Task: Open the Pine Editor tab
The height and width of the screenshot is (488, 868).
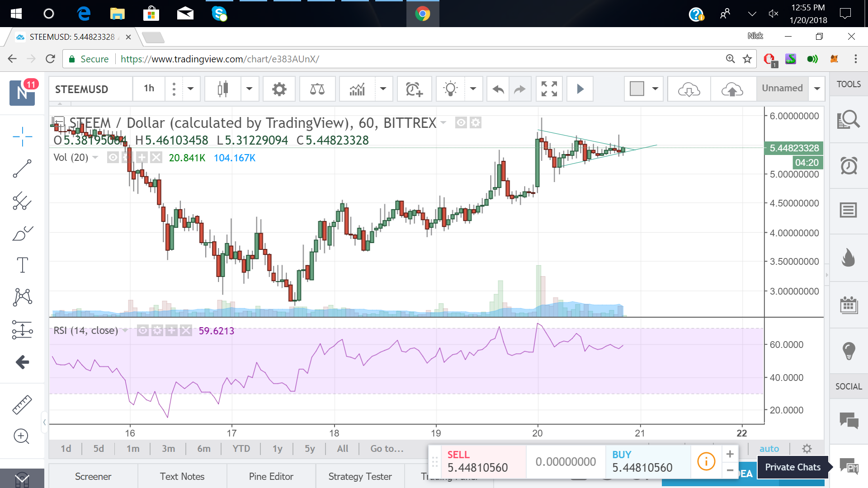Action: pyautogui.click(x=271, y=476)
